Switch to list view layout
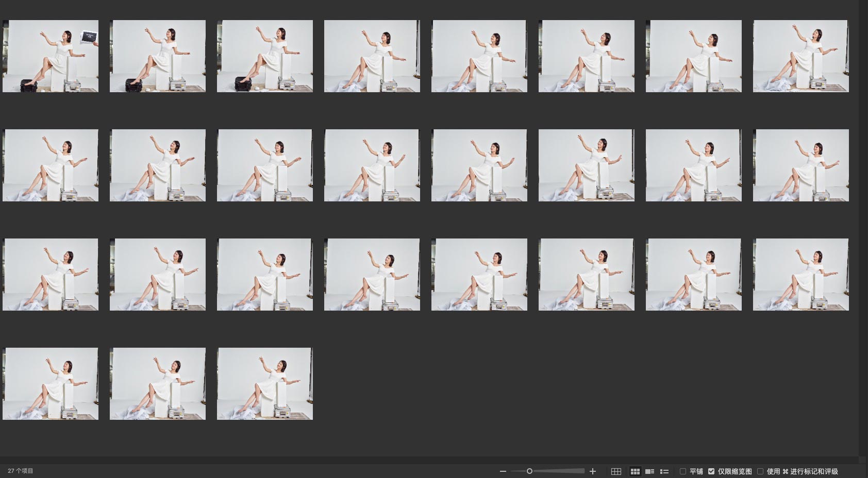 tap(664, 471)
